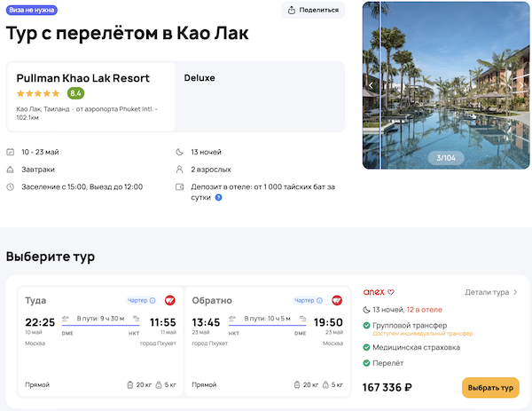Click the 8.4 hotel rating badge
This screenshot has width=532, height=411.
click(75, 93)
